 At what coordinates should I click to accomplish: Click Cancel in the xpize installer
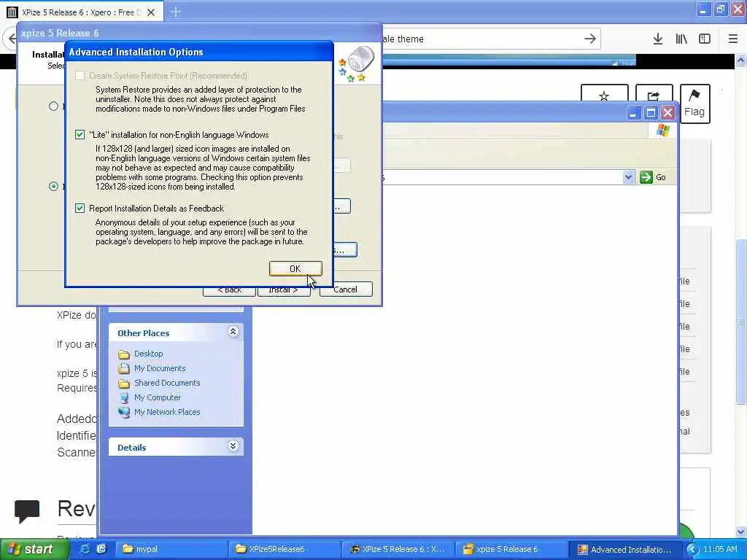(x=346, y=289)
